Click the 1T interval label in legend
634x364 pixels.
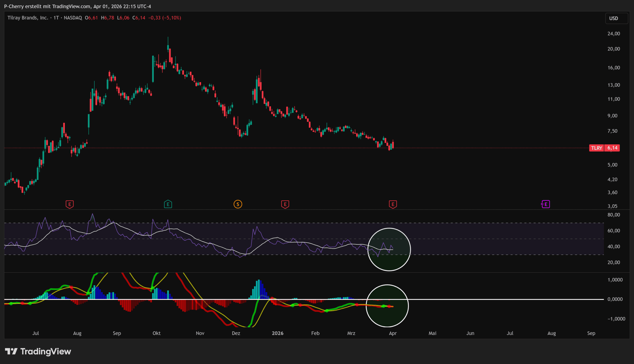[x=56, y=18]
